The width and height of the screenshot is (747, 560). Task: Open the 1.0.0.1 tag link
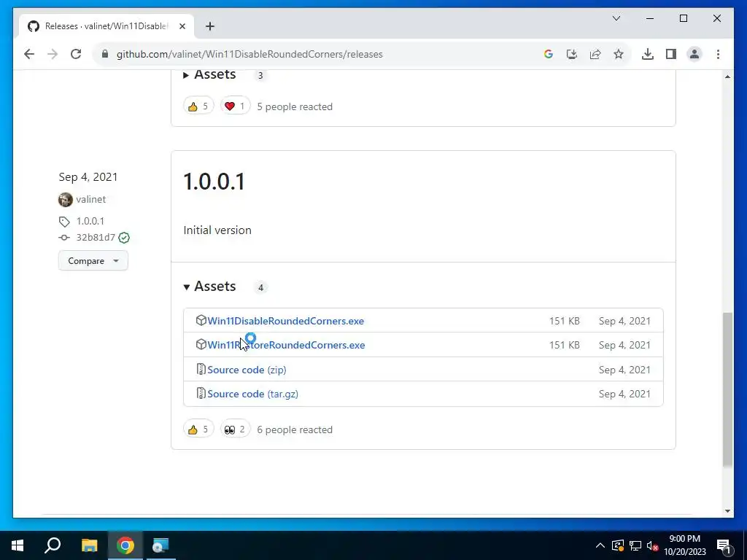[90, 221]
